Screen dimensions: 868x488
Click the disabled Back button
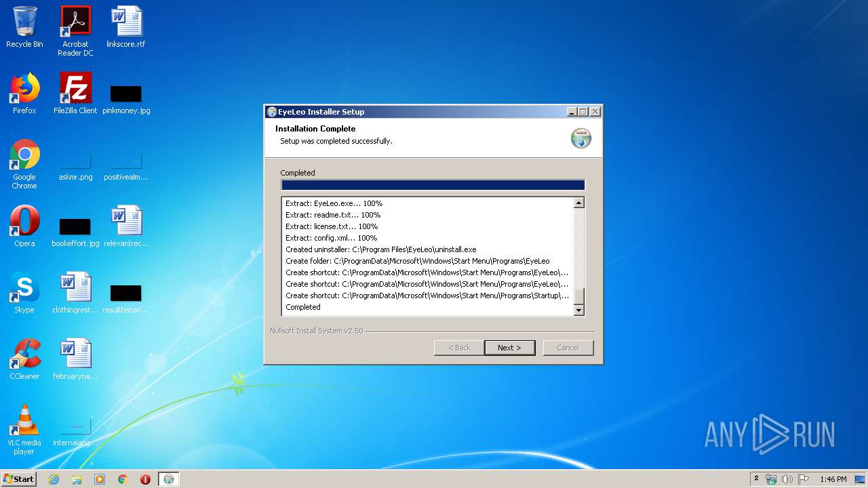pos(459,348)
